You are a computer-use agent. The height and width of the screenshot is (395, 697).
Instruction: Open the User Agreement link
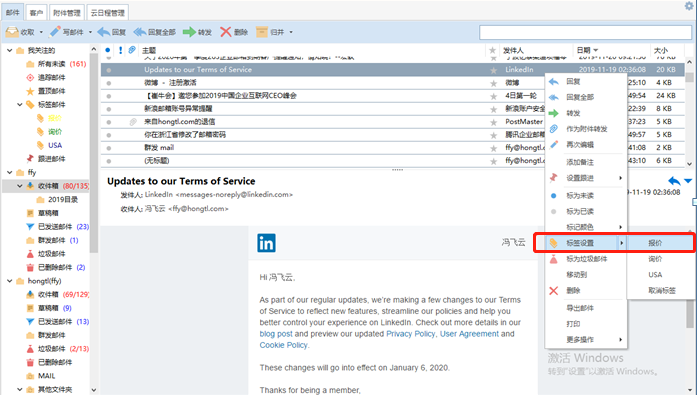point(469,334)
